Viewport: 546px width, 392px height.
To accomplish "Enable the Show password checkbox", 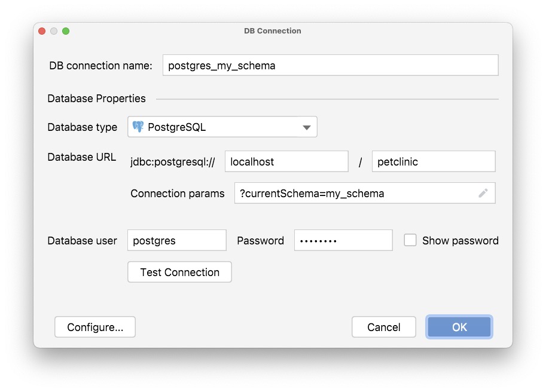I will pos(410,240).
